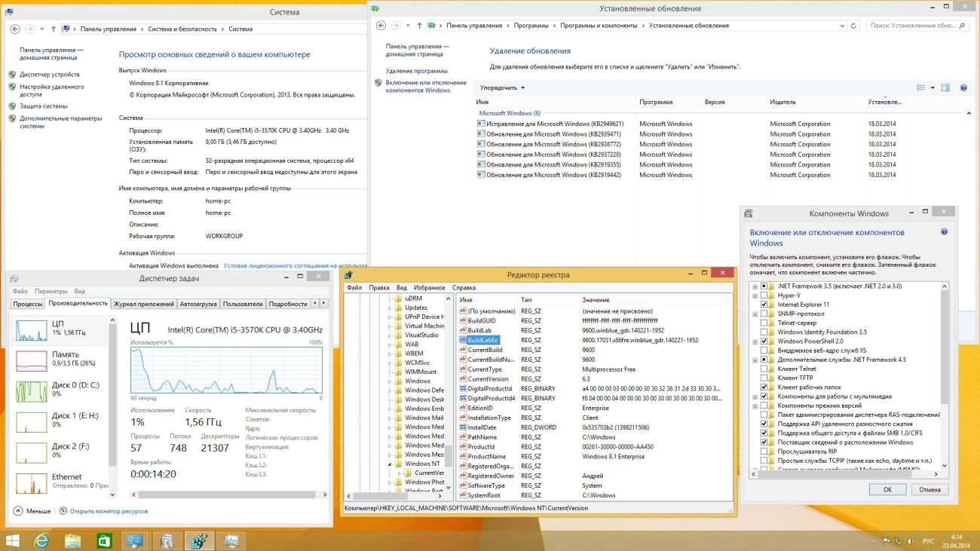Viewport: 980px width, 551px height.
Task: Click the RUS language indicator in tray
Action: (928, 541)
